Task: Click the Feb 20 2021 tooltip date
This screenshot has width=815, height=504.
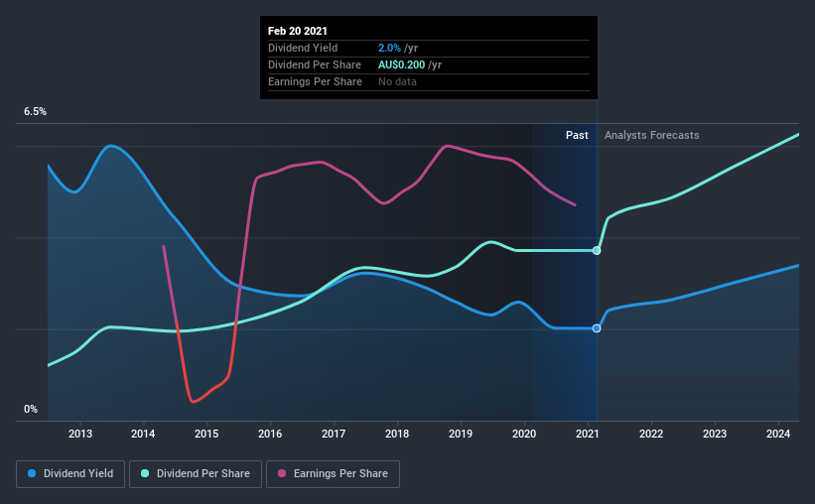Action: [297, 31]
